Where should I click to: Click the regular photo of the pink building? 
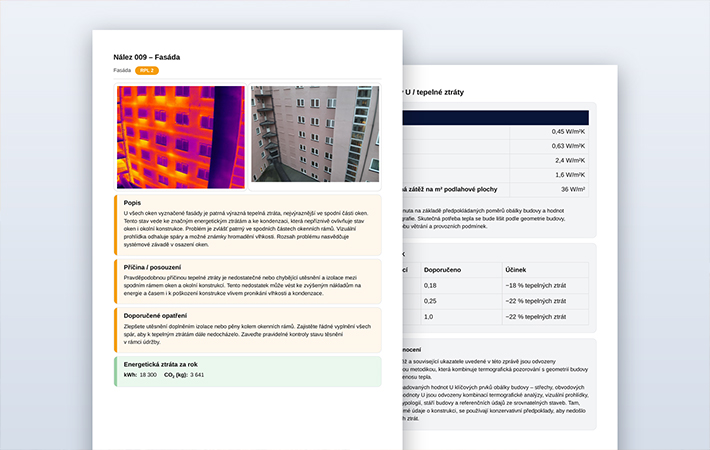[x=315, y=134]
